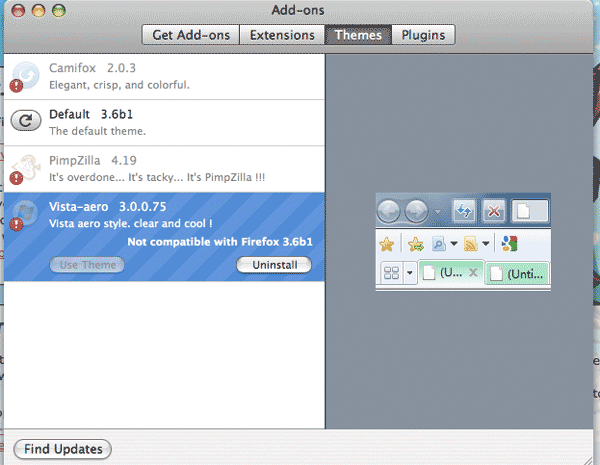
Task: Click the reload icon in theme preview
Action: 464,211
